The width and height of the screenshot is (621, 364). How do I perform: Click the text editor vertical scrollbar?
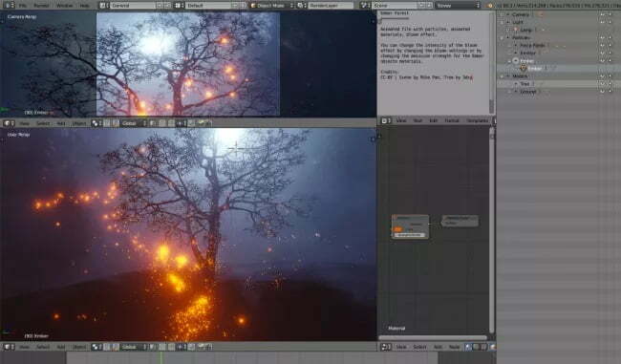coord(492,63)
